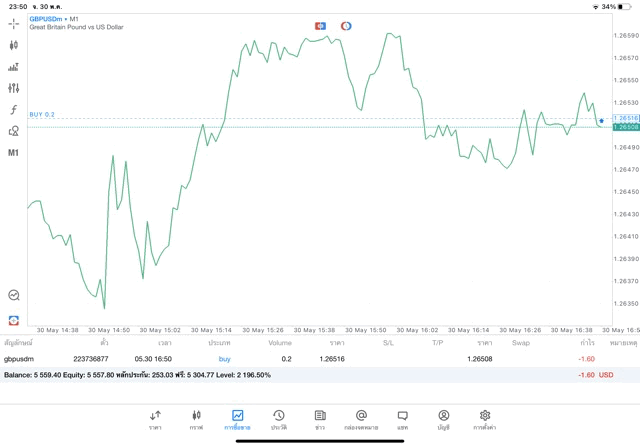
Task: Change chart type with candlestick icon
Action: (x=14, y=45)
